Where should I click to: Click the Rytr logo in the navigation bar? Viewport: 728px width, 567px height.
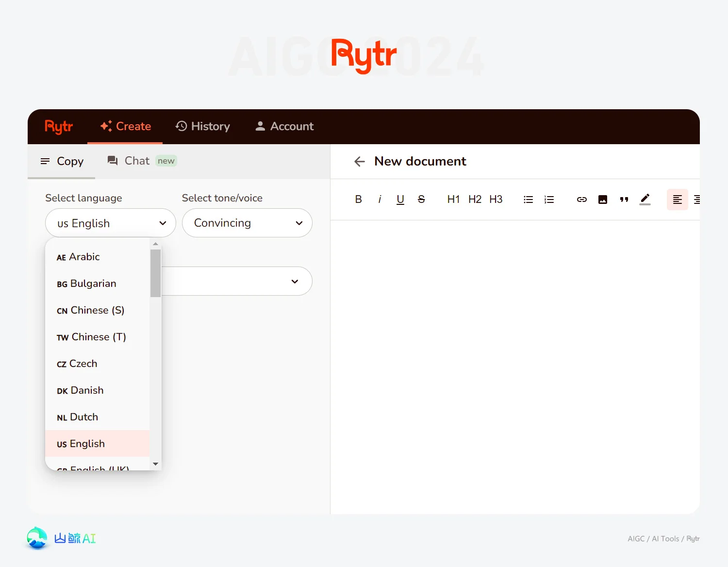(x=59, y=127)
